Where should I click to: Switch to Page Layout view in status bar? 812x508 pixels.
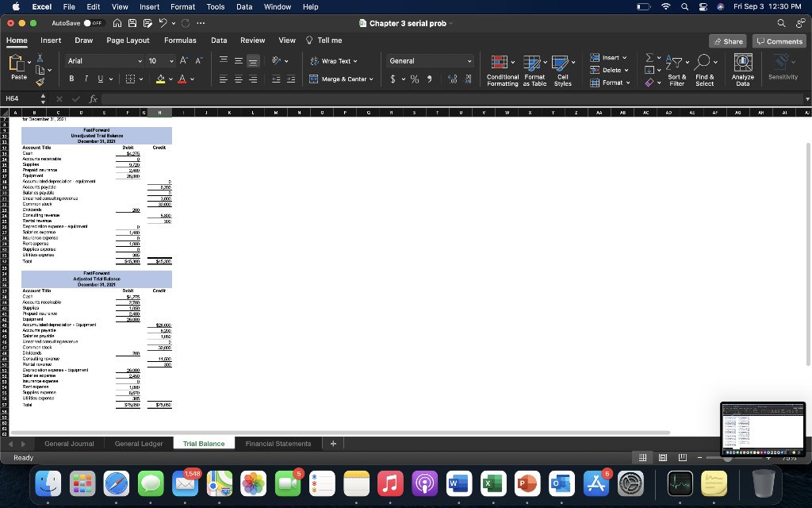pos(663,457)
